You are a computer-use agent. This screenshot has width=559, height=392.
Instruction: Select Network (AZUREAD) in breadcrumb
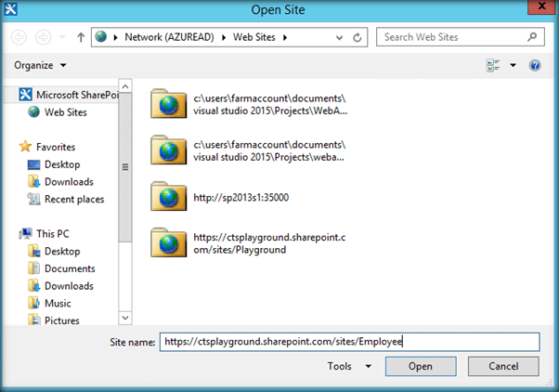point(169,37)
